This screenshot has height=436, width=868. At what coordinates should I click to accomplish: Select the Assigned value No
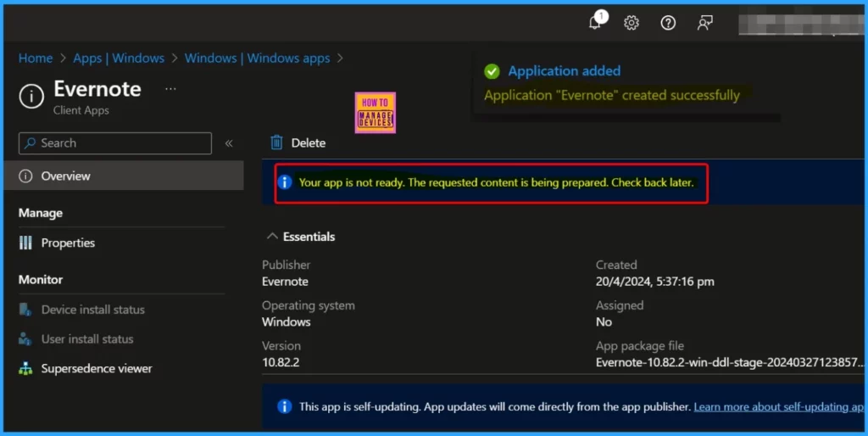pos(604,321)
